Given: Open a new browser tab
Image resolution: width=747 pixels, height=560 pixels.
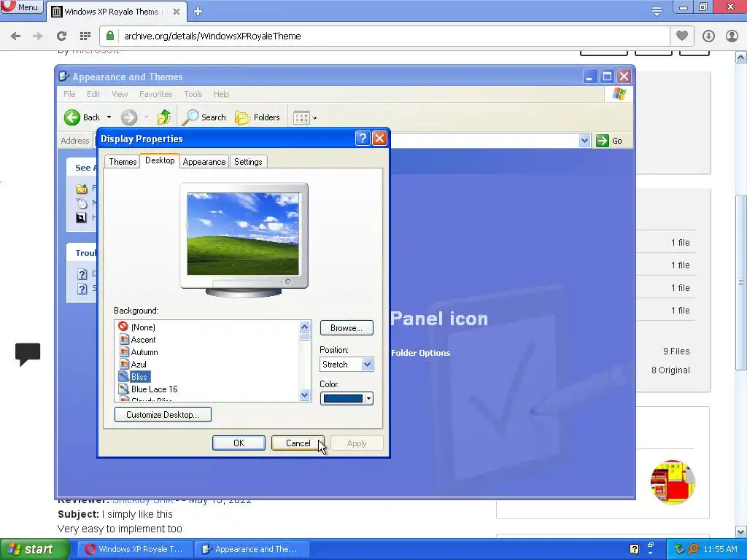Looking at the screenshot, I should [198, 12].
